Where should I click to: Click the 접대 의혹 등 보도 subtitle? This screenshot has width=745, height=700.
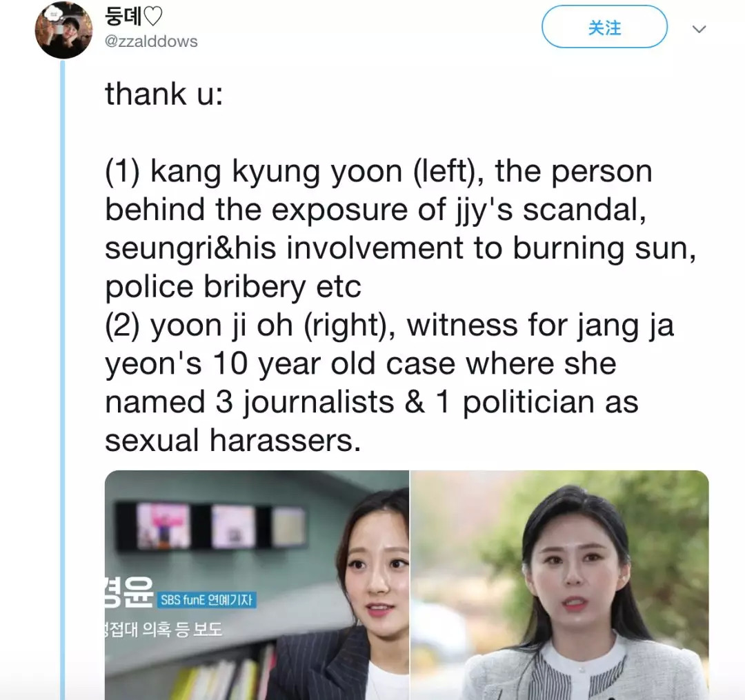[163, 630]
